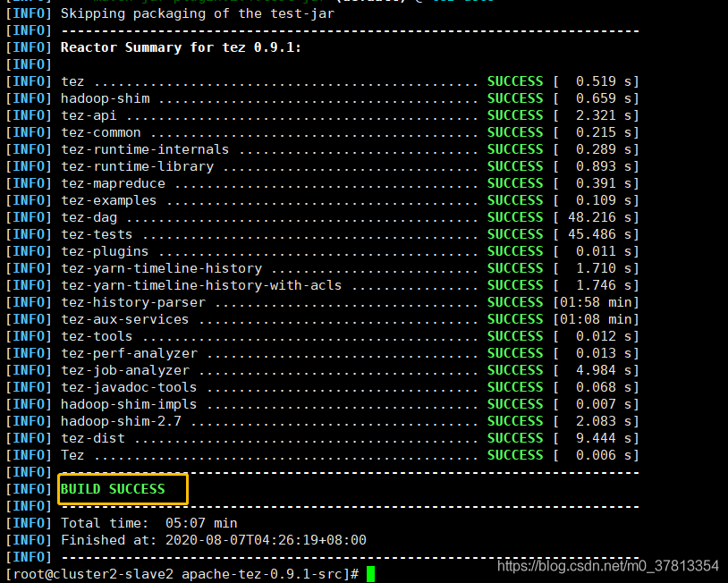Image resolution: width=728 pixels, height=583 pixels.
Task: Click the '4.984 s' time for tez-job-analyzer
Action: point(604,370)
